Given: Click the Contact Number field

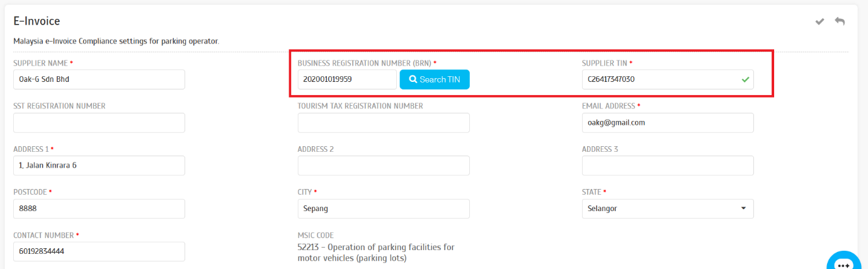Looking at the screenshot, I should click(x=99, y=251).
